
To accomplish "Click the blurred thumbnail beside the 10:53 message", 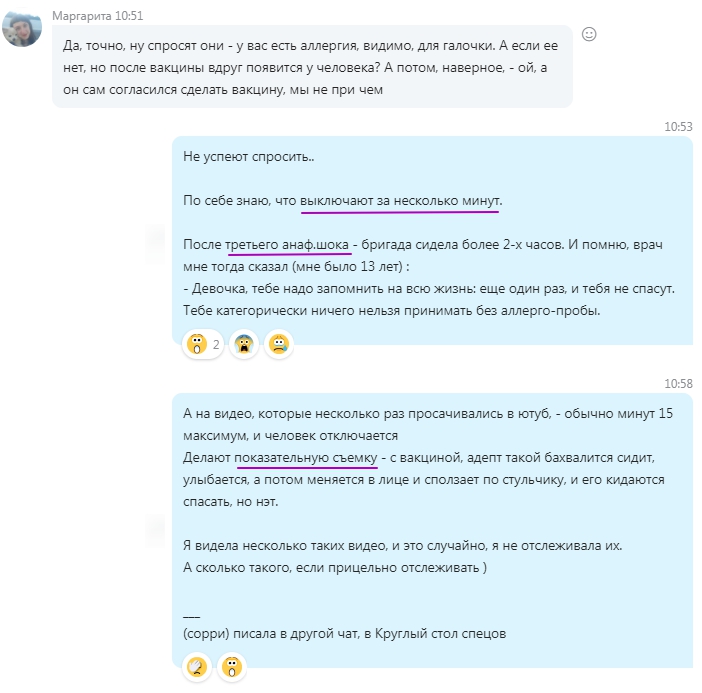I will 156,245.
